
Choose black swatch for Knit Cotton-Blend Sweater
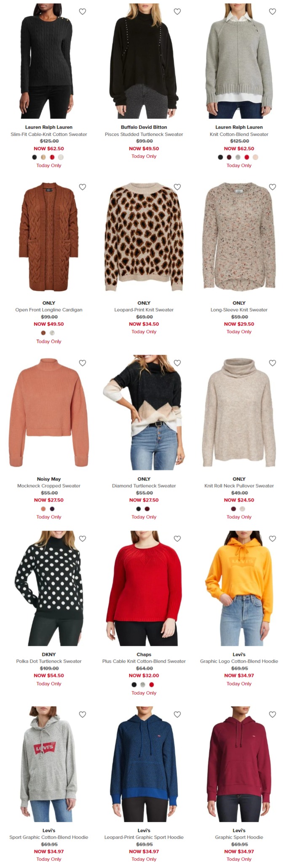[220, 157]
